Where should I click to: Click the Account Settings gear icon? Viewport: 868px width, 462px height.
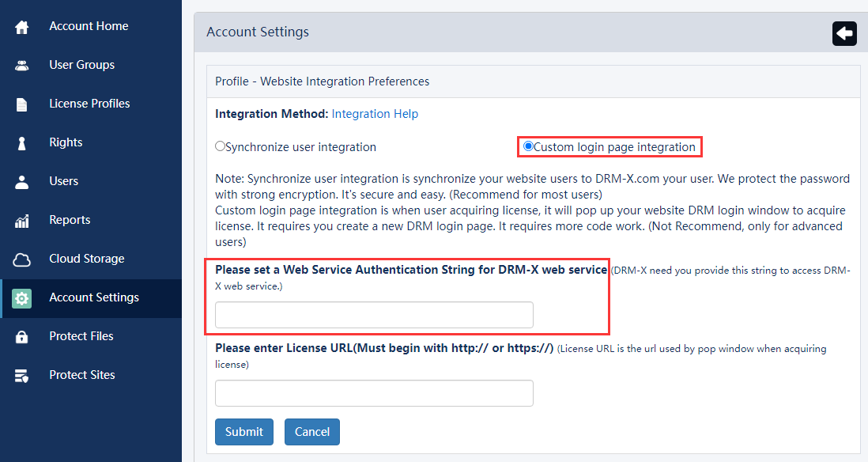pyautogui.click(x=21, y=298)
